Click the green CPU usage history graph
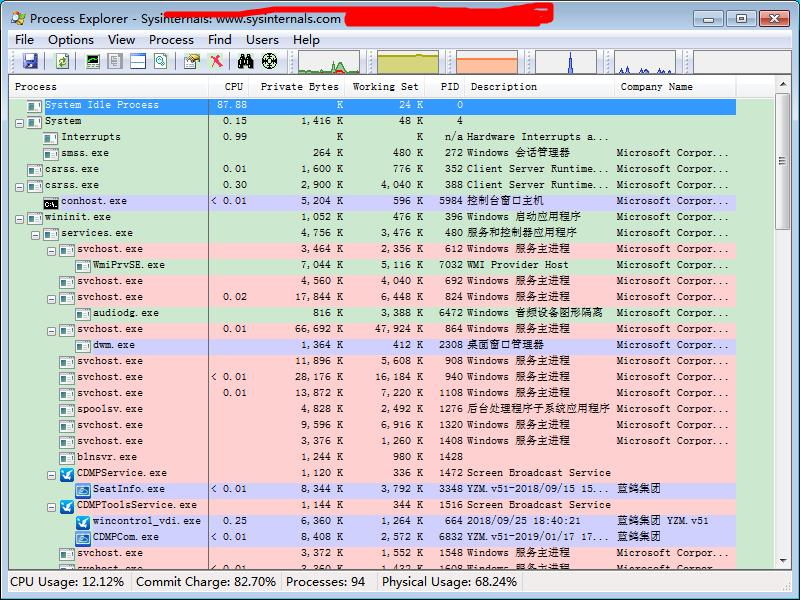 pyautogui.click(x=329, y=62)
